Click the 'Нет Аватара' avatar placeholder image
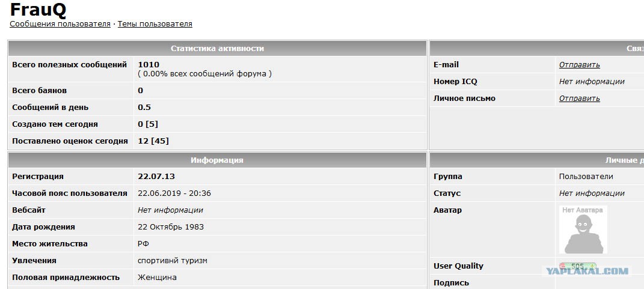 click(x=583, y=230)
